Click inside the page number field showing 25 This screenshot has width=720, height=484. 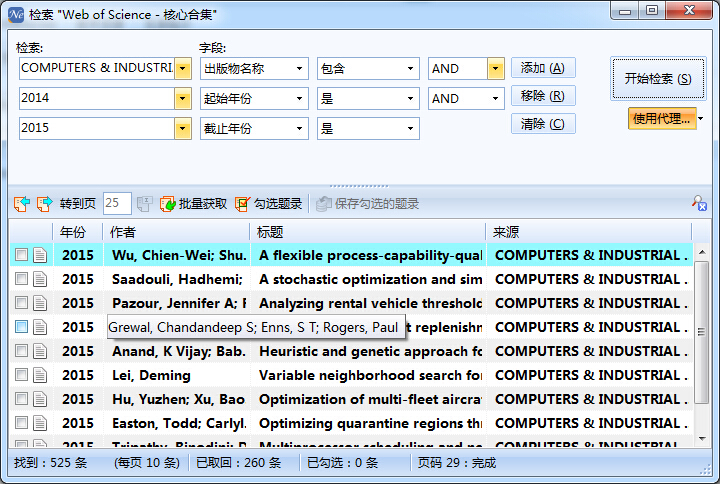coord(117,203)
